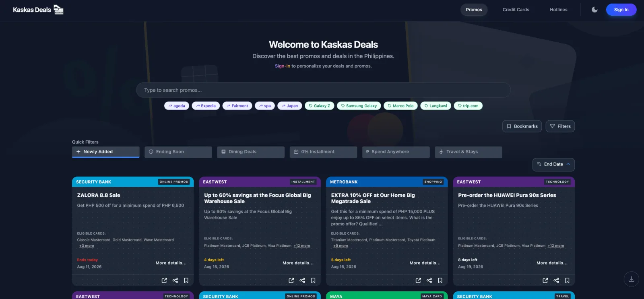Click the SHOPPING badge on Metrobank card
The height and width of the screenshot is (299, 644).
(433, 182)
